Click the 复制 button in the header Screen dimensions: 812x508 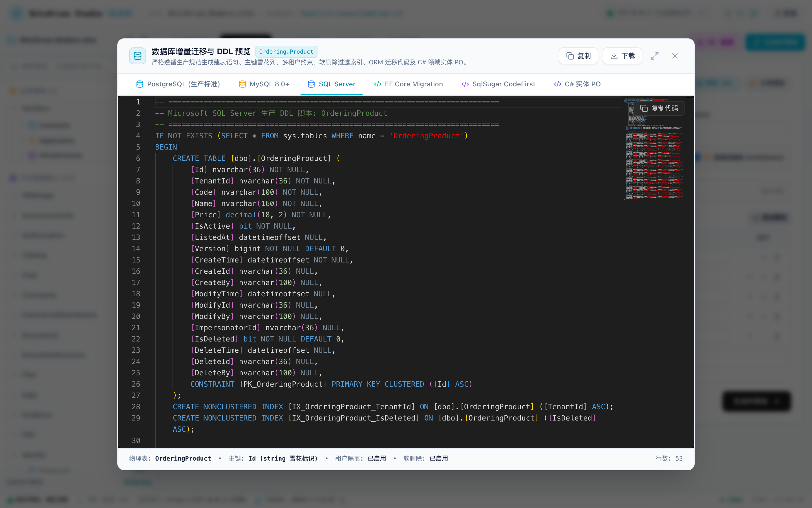(579, 56)
